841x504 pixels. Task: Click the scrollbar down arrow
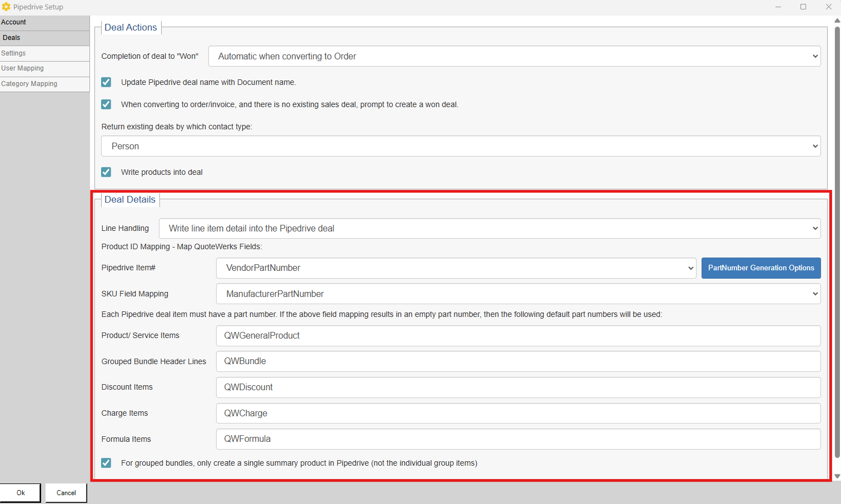[837, 476]
